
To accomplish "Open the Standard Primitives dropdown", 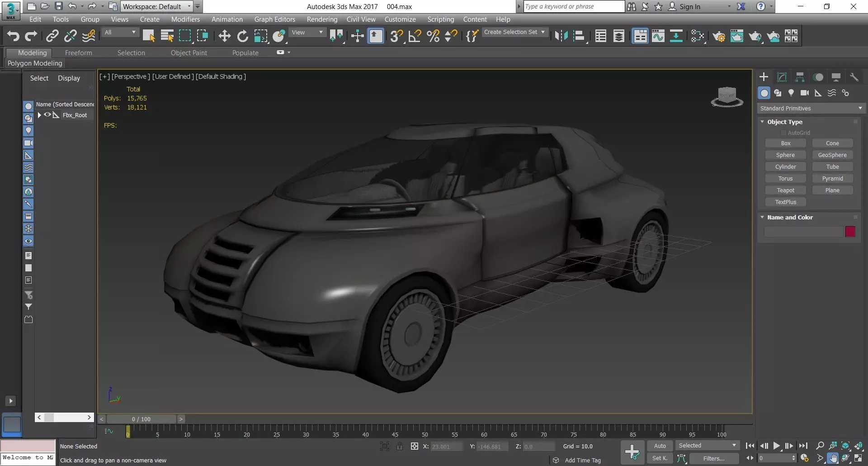I will (811, 109).
